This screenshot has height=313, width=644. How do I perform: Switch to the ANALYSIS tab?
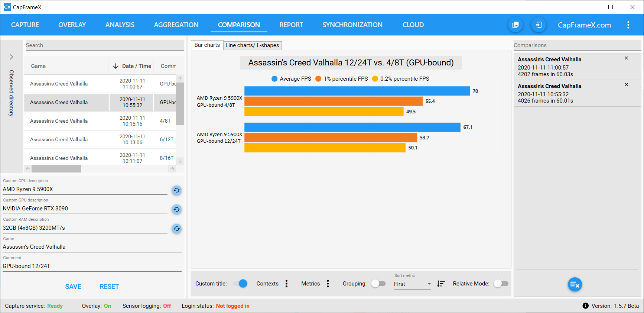point(120,25)
